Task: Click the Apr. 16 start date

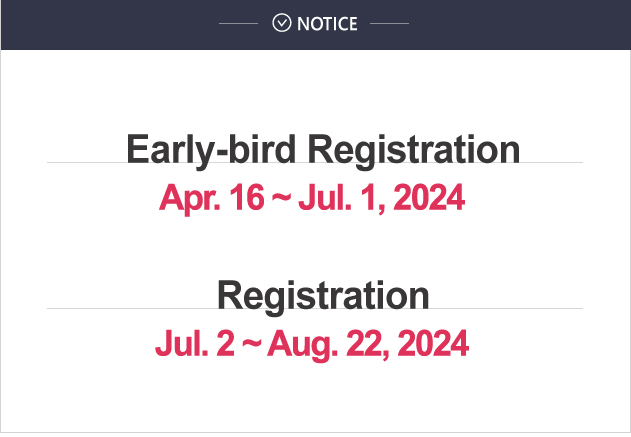Action: 212,198
